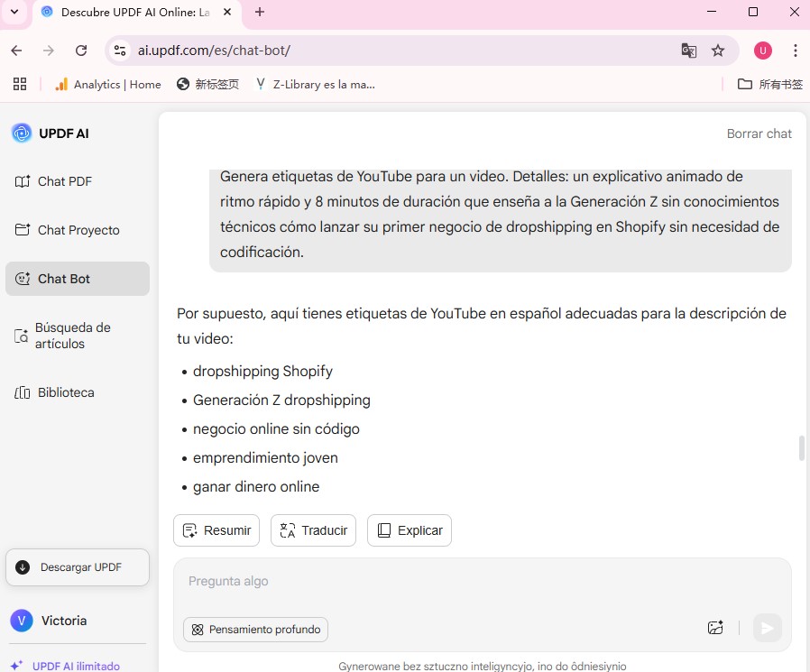Click the send message arrow button
This screenshot has width=810, height=672.
(x=767, y=628)
